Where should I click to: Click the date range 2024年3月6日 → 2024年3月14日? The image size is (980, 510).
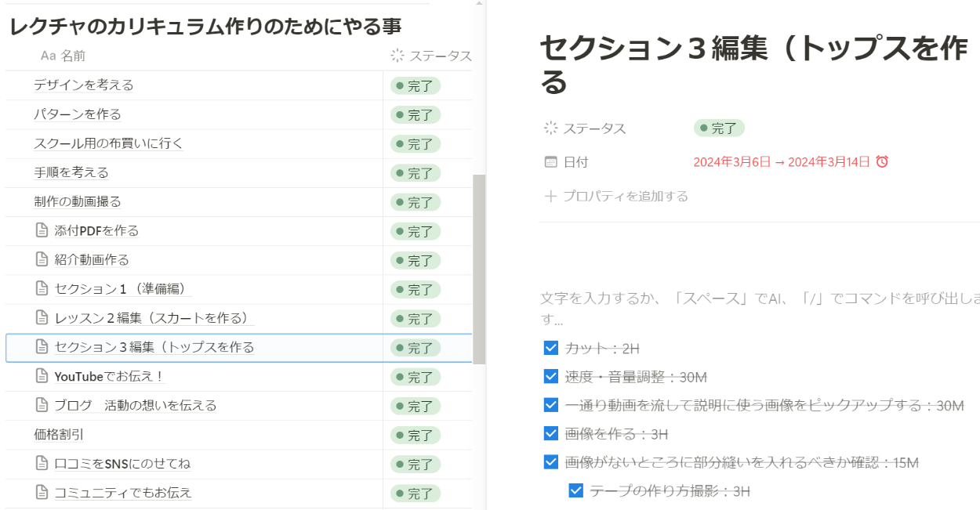[781, 162]
